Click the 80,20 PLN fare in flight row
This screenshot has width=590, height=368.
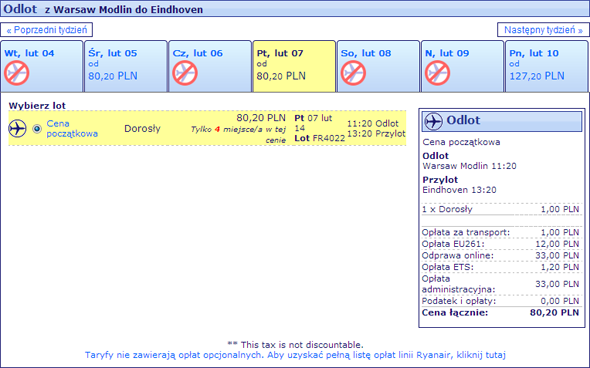[x=261, y=118]
